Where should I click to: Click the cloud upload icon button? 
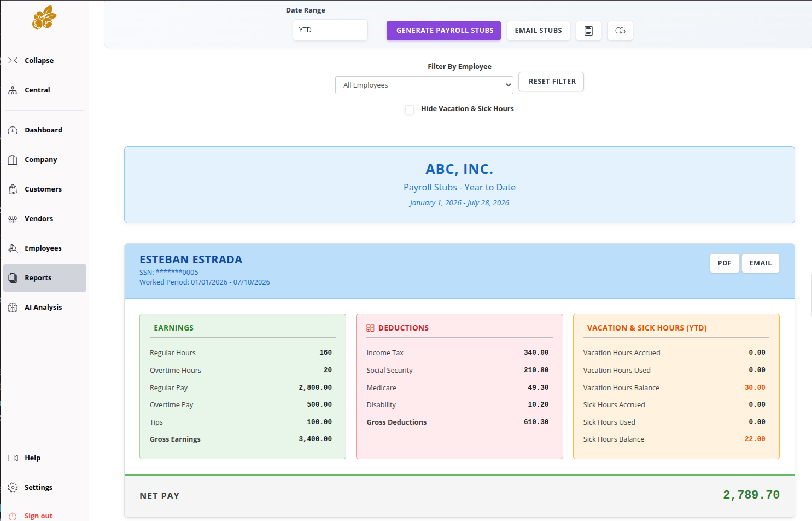tap(620, 31)
